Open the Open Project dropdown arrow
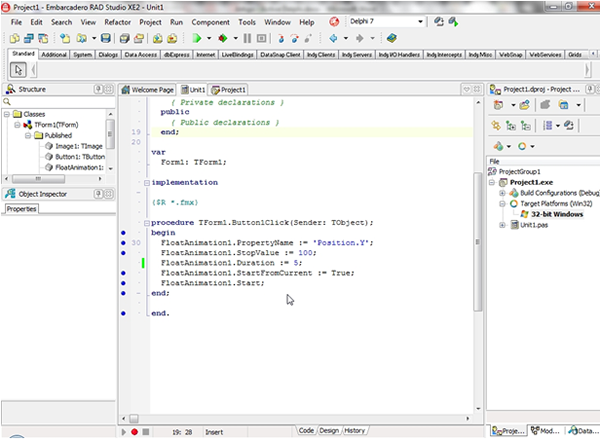600x441 pixels. coord(94,38)
